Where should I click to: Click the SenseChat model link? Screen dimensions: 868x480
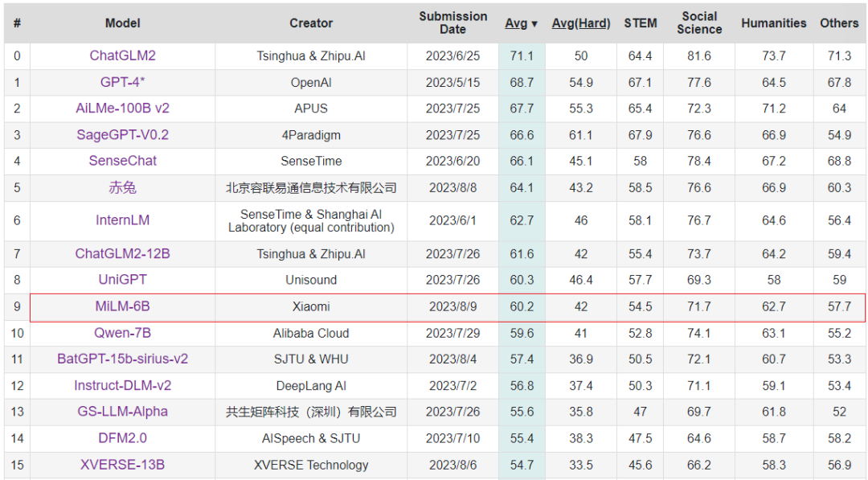(122, 161)
